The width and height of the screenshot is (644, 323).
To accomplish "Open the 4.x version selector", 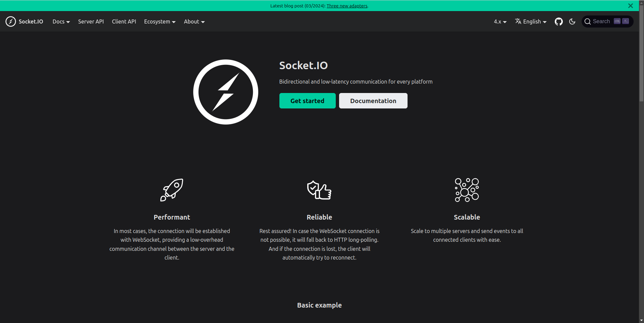I will click(500, 21).
